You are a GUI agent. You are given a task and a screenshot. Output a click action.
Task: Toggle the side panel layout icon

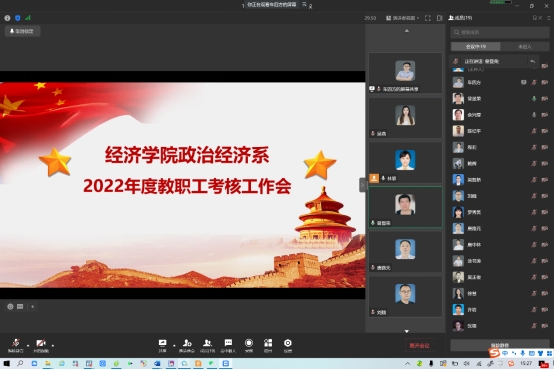(440, 18)
